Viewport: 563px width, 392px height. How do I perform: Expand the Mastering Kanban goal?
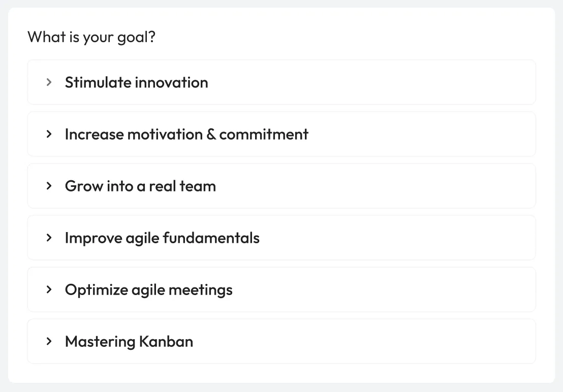(281, 341)
